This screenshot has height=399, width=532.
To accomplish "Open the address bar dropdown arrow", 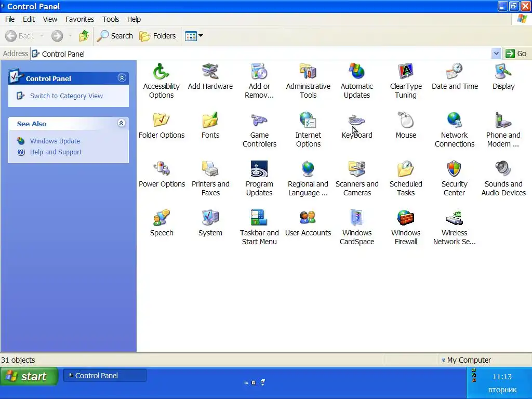I will point(496,54).
